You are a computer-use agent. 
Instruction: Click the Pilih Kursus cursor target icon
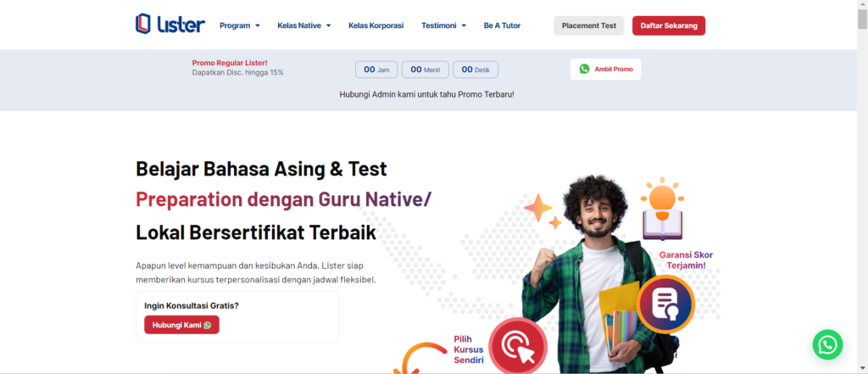(x=517, y=345)
